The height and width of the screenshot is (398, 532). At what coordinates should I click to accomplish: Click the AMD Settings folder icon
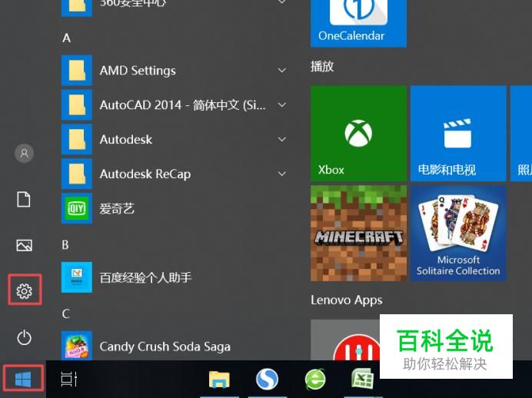coord(77,70)
